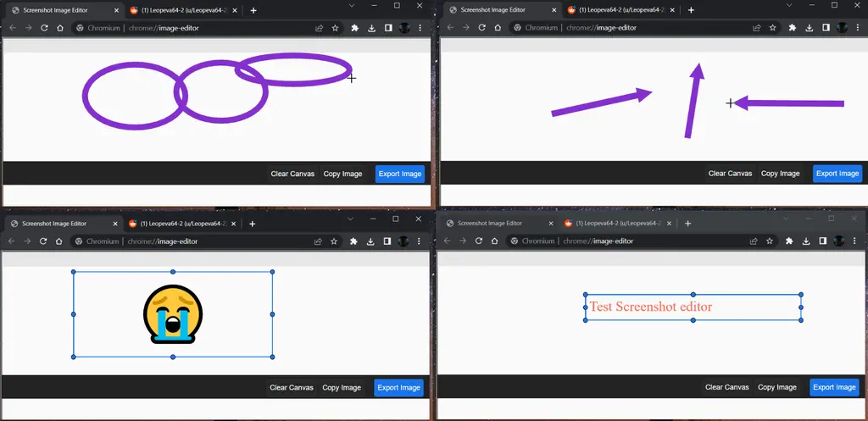The image size is (868, 421).
Task: Reload icon in the red text window
Action: pos(479,241)
